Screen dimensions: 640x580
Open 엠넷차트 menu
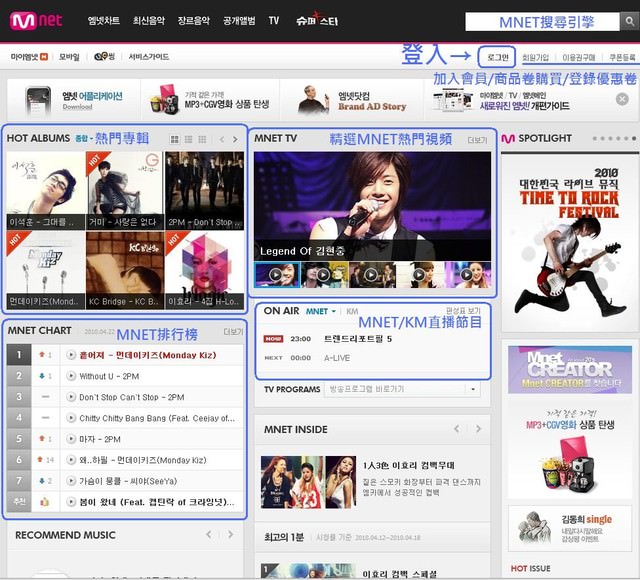pos(104,21)
